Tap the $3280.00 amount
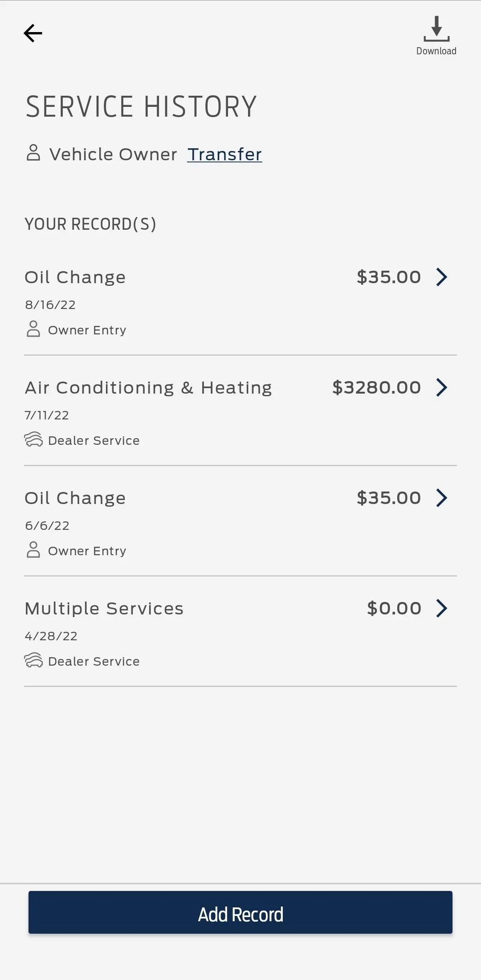The height and width of the screenshot is (980, 481). pyautogui.click(x=377, y=387)
